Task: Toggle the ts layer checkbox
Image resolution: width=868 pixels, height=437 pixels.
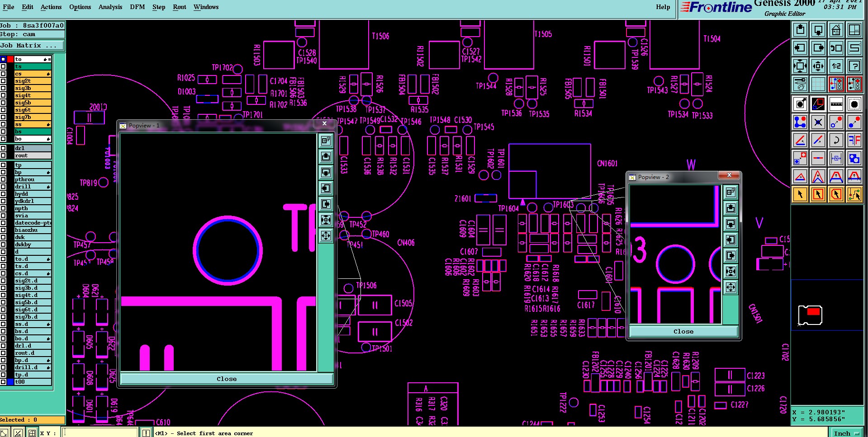Action: tap(3, 66)
